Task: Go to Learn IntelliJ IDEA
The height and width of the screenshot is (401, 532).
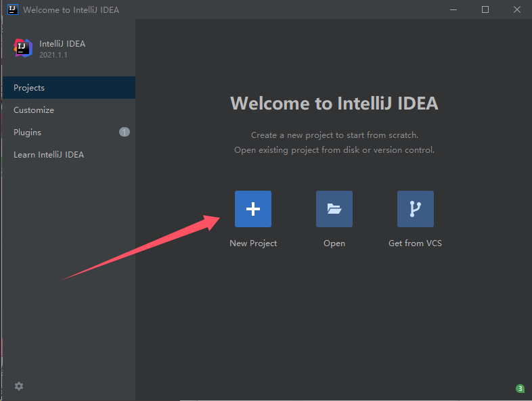Action: click(x=49, y=155)
